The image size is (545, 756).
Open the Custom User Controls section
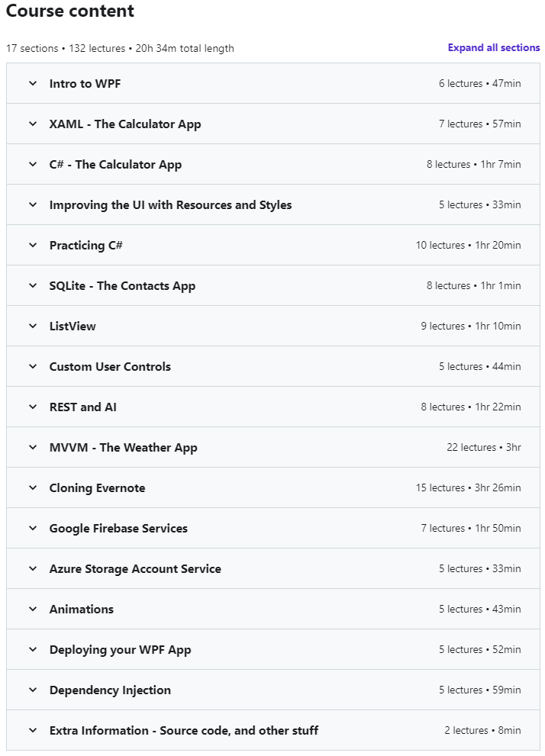pos(110,366)
